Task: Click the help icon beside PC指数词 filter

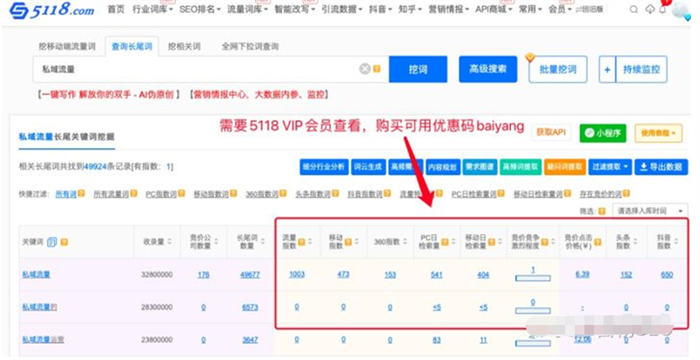Action: point(181,193)
